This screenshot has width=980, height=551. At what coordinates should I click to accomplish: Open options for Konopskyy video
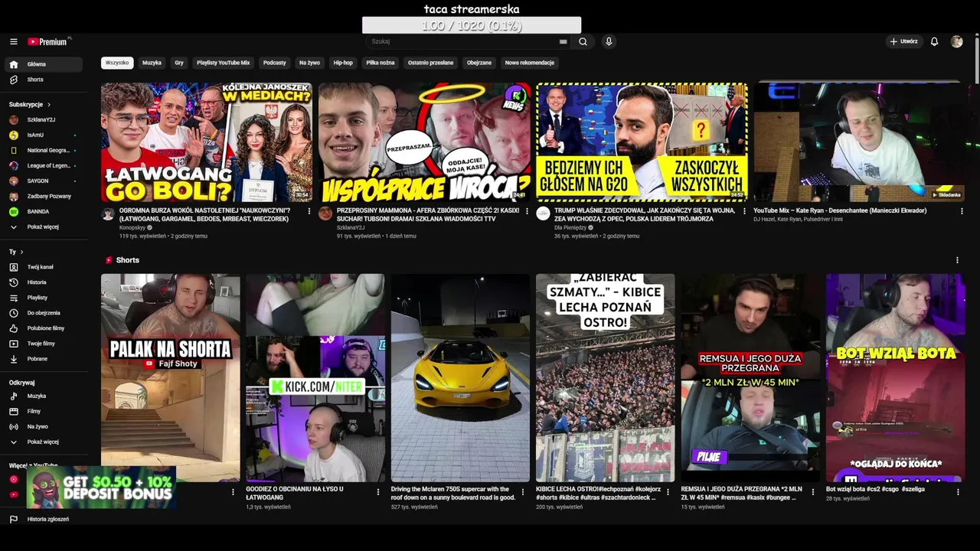click(309, 211)
